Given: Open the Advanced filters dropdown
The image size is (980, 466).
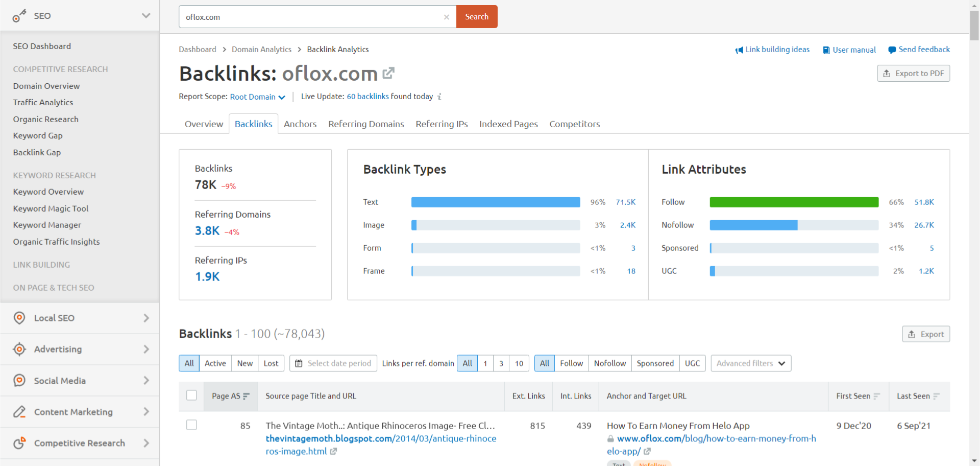Looking at the screenshot, I should (x=750, y=363).
